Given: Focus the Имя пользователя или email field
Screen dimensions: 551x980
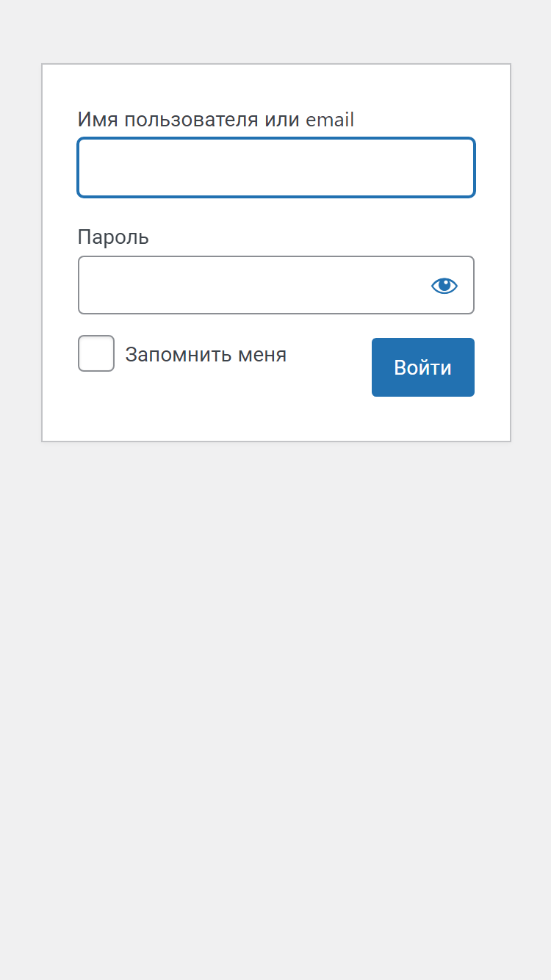Looking at the screenshot, I should point(276,167).
